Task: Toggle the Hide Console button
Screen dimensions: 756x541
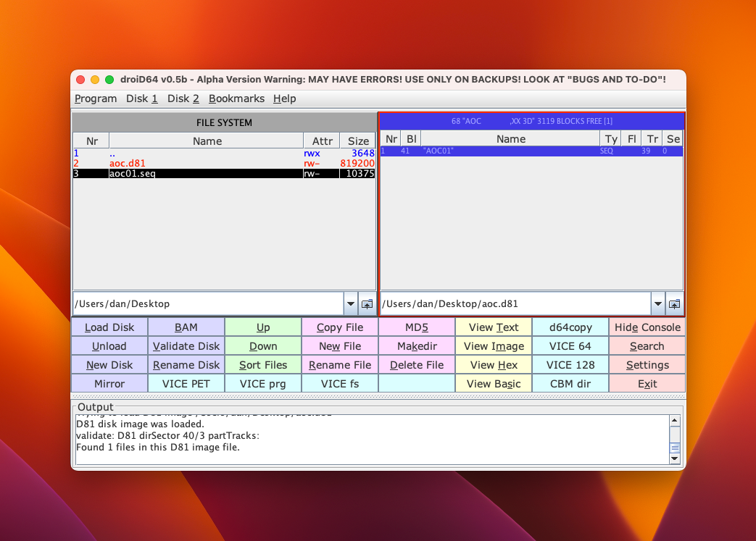Action: (647, 327)
